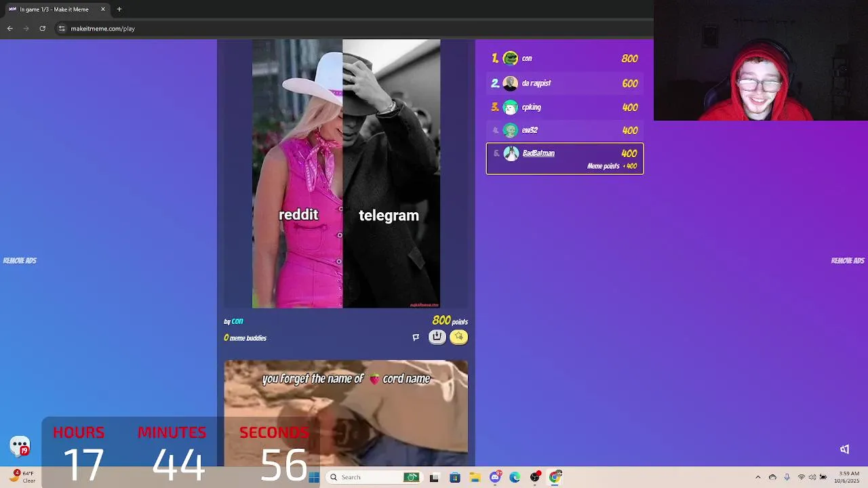868x488 pixels.
Task: Click ew32's avatar in the leaderboard
Action: coord(511,130)
